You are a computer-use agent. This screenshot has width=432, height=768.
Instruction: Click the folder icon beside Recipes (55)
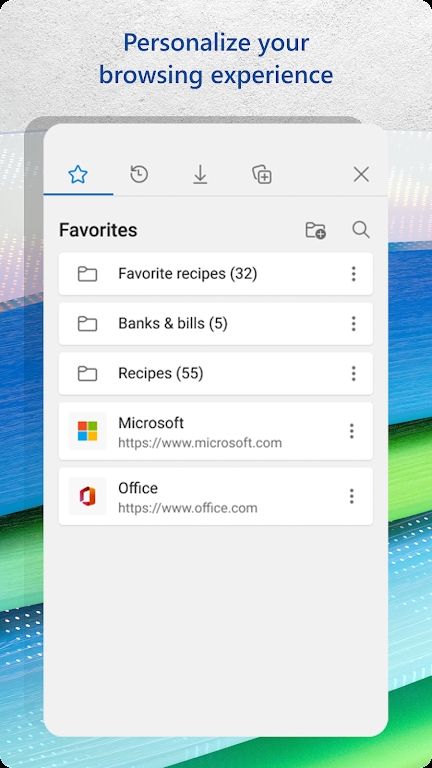[87, 374]
